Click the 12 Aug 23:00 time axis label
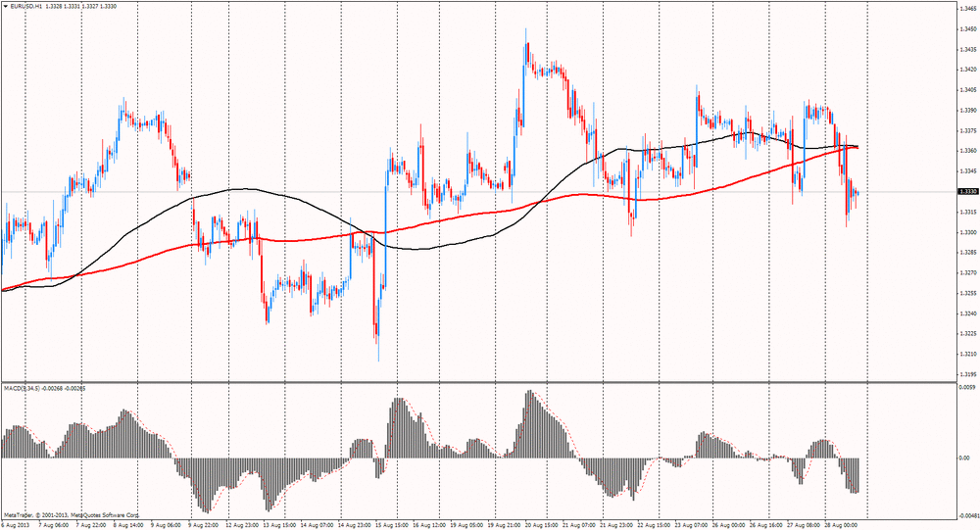This screenshot has height=530, width=980. point(242,525)
